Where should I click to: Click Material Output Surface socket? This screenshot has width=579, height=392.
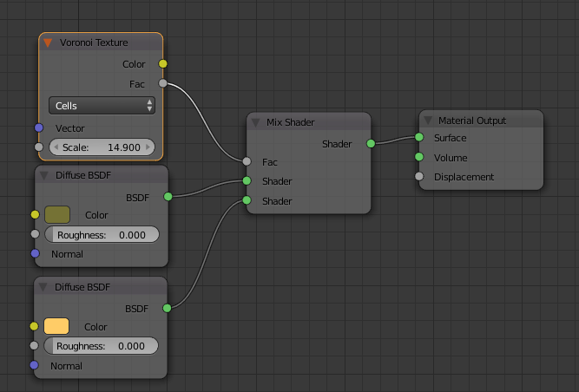(x=419, y=137)
